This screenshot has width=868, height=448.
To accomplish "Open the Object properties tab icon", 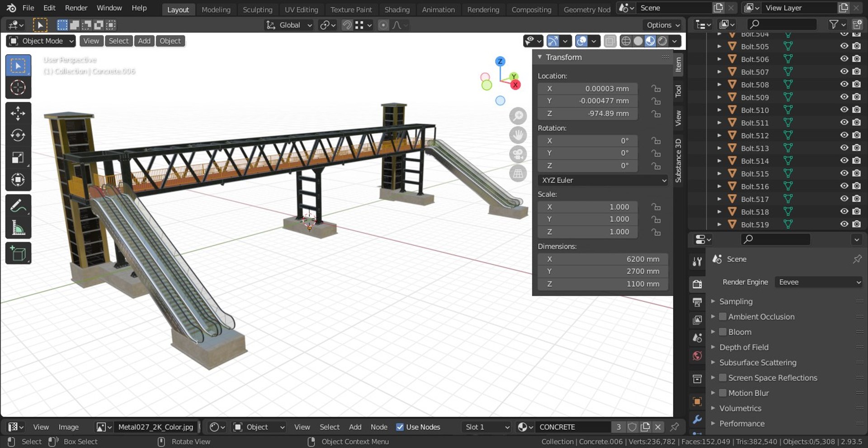I will pyautogui.click(x=697, y=401).
